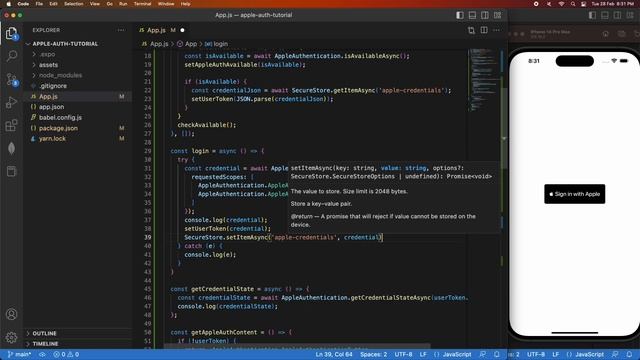
Task: Open the Terminal menu
Action: point(142,4)
